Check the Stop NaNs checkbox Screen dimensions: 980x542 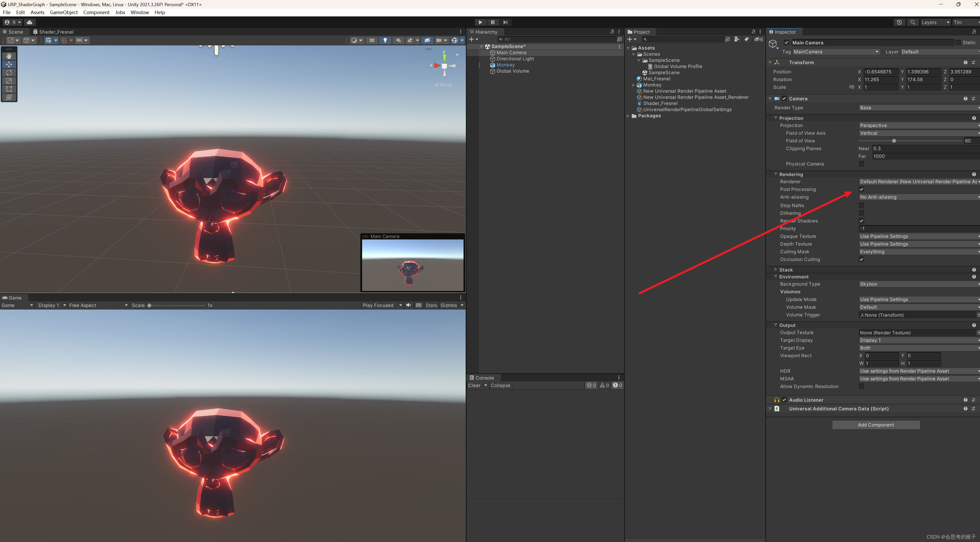(862, 205)
